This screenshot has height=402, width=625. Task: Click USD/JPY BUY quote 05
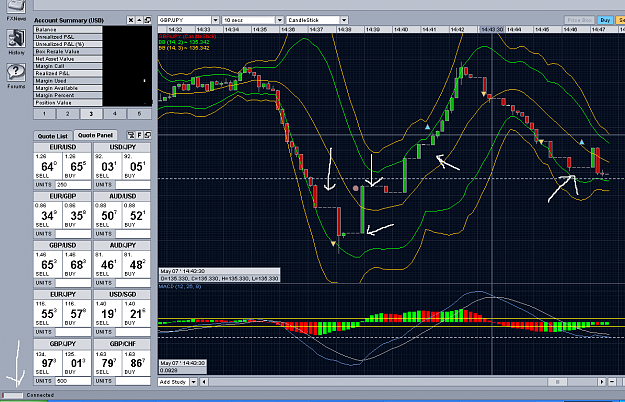(137, 166)
